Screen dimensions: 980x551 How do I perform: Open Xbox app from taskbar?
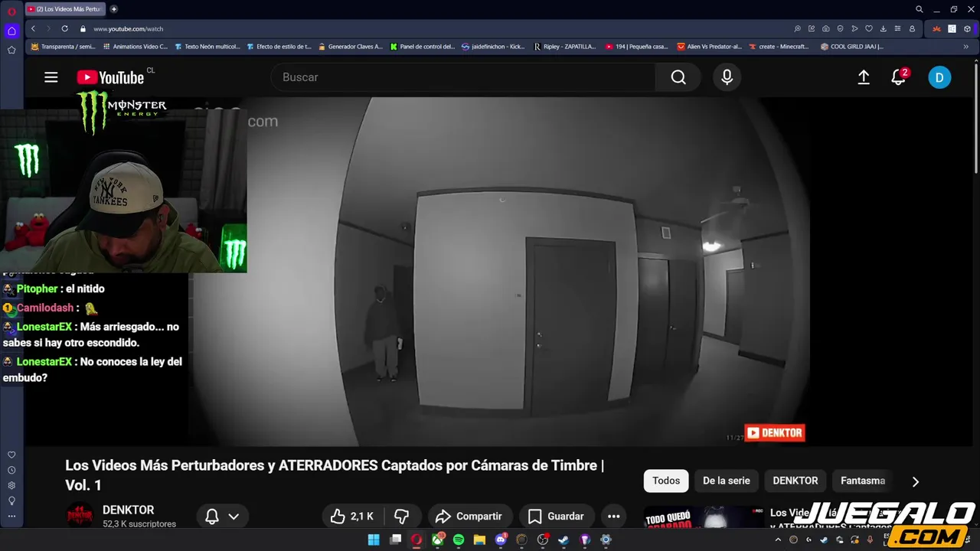437,540
